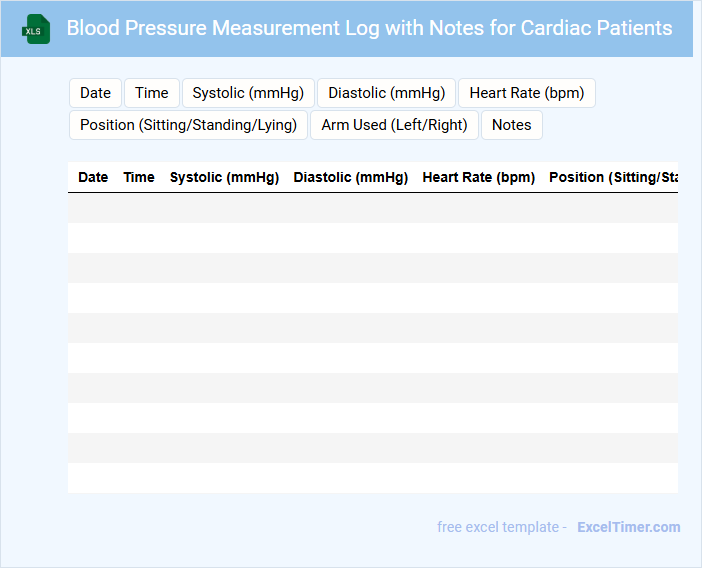Select the Time tag button
The height and width of the screenshot is (568, 702).
click(x=152, y=93)
